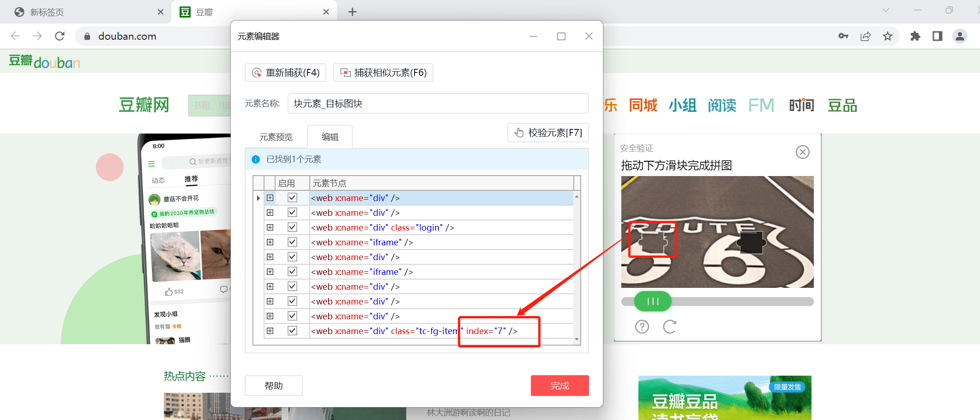This screenshot has width=980, height=420.
Task: Open 帮助 in the element editor
Action: [274, 385]
